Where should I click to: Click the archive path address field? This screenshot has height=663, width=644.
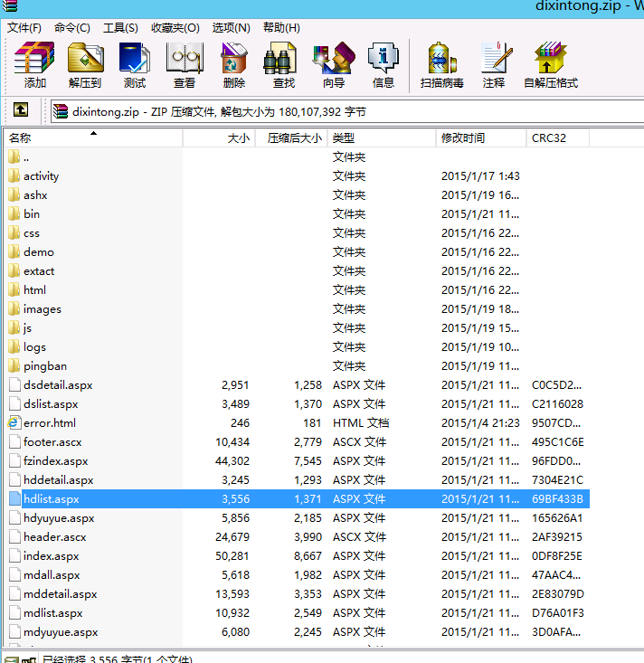(346, 111)
